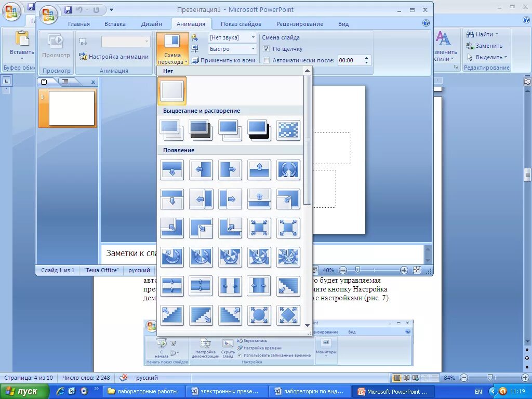Select the Wipe Left transition icon
Screen dimensions: 532x399
201,170
